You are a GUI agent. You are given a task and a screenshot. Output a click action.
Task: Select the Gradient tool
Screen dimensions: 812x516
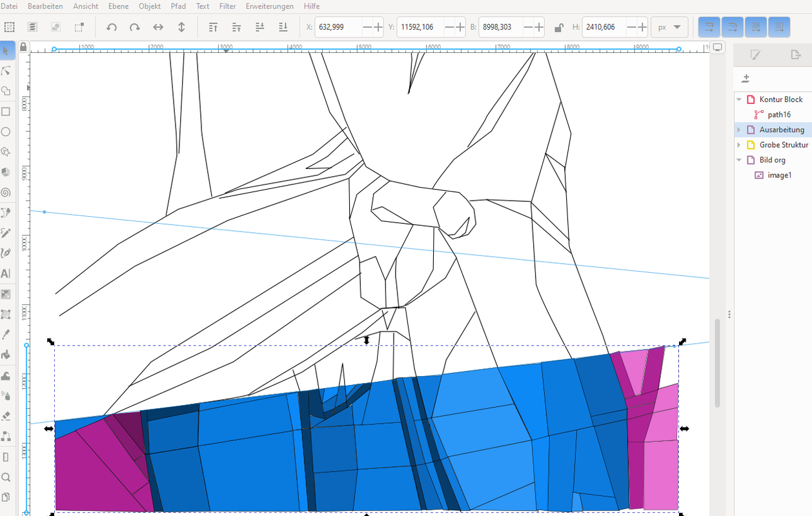pos(6,294)
